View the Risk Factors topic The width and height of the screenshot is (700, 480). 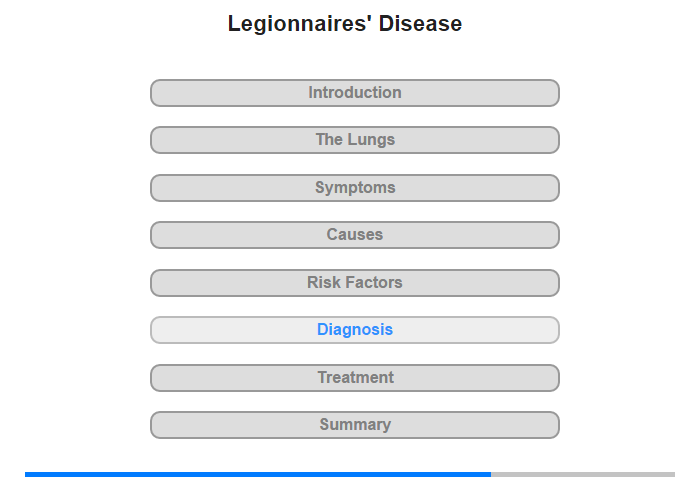354,283
